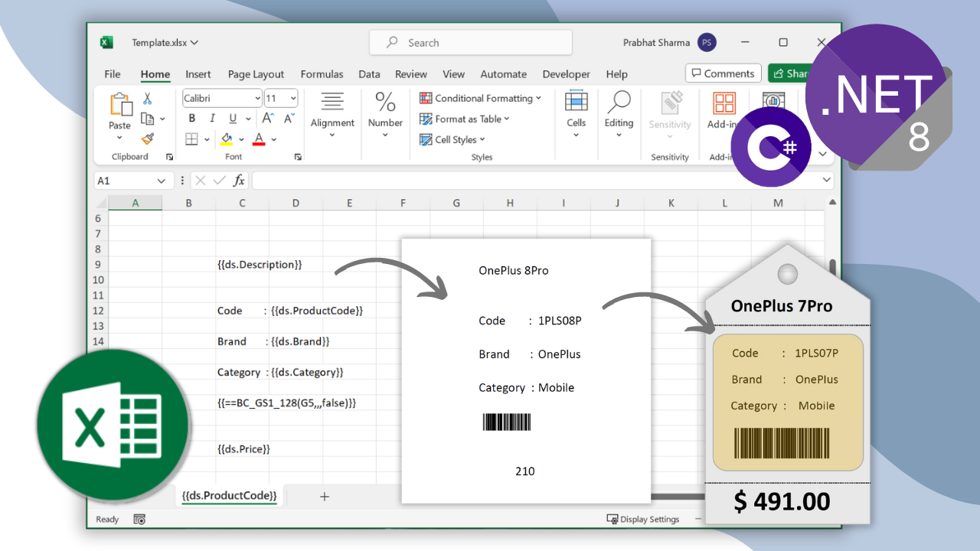Apply the yellow fill color swatch
The image size is (980, 551).
[227, 139]
